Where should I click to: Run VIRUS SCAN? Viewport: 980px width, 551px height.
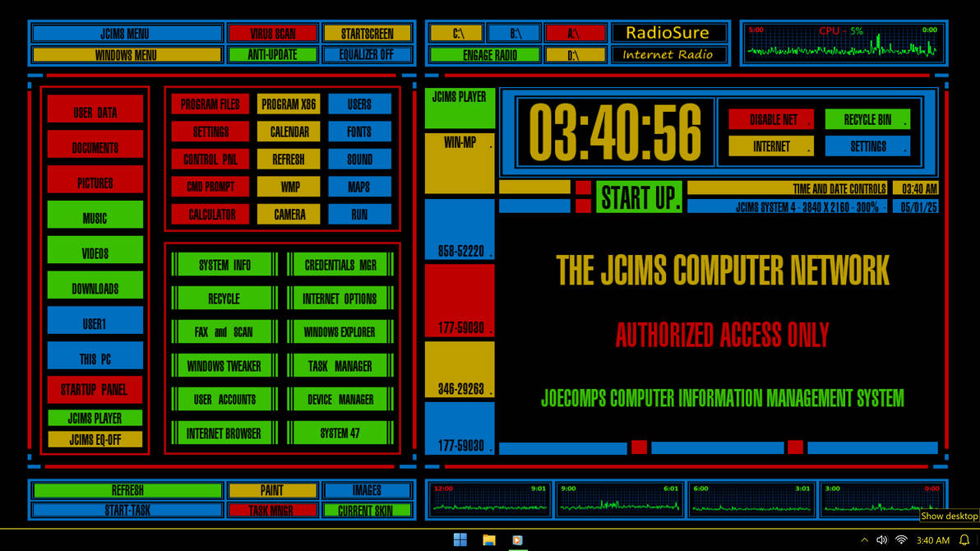click(x=272, y=33)
